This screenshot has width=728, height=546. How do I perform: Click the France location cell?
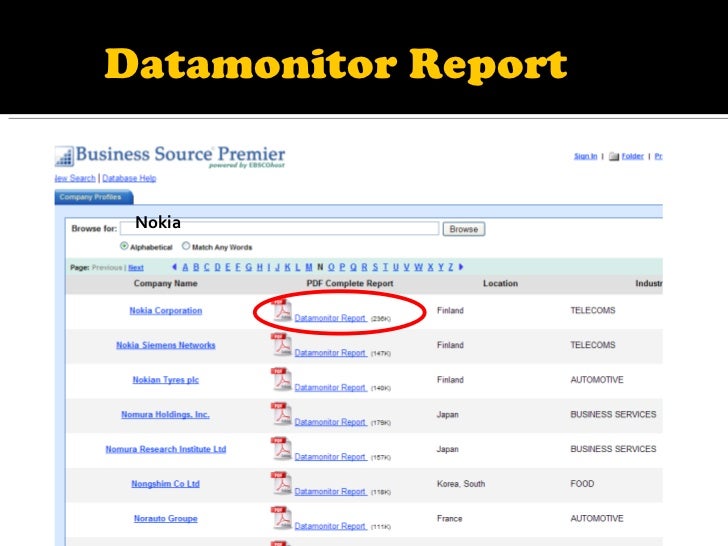pos(449,518)
